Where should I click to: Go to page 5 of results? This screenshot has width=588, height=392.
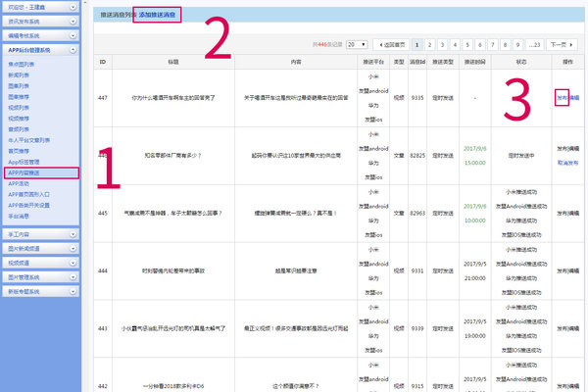coord(468,44)
